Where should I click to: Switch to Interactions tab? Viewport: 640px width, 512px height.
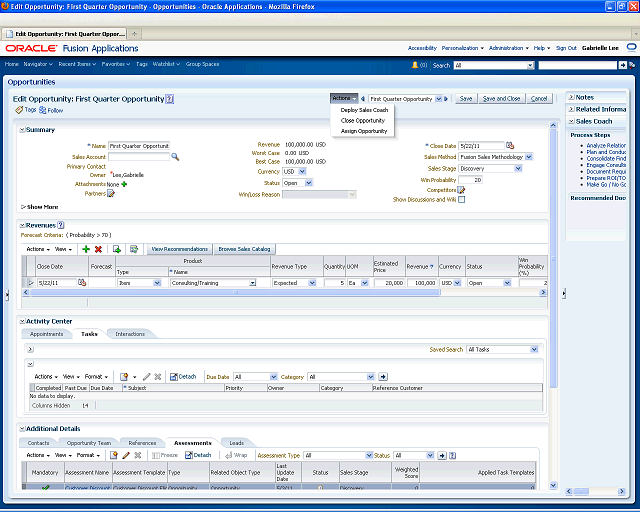coord(130,334)
